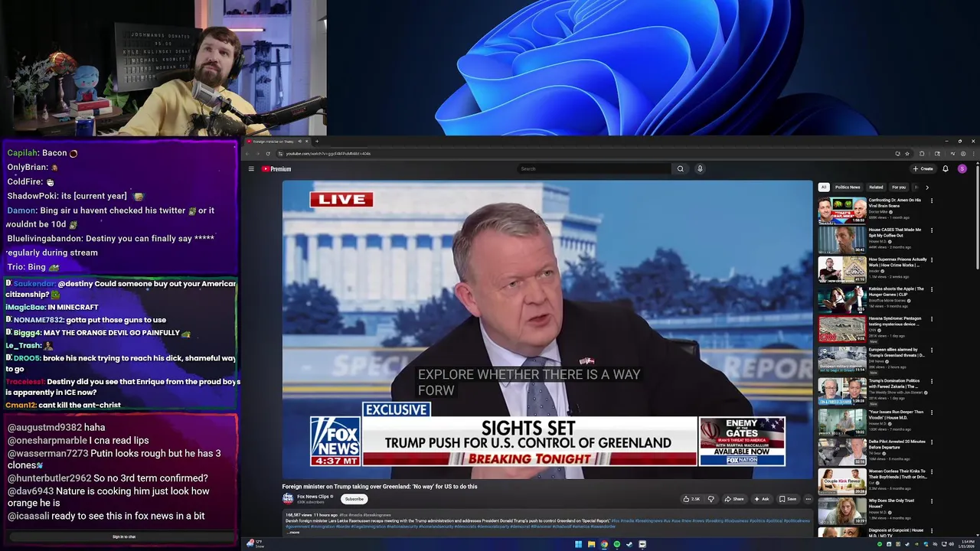The image size is (980, 551).
Task: Save the video to a playlist
Action: [x=788, y=499]
